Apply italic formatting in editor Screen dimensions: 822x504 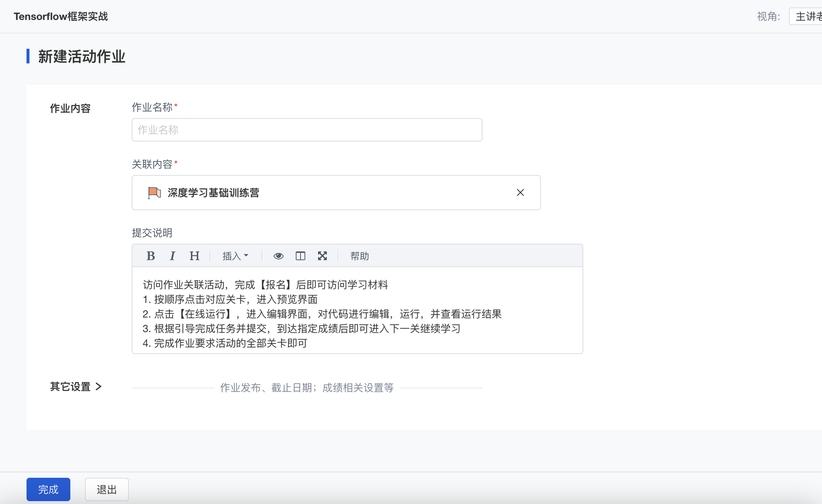(172, 256)
